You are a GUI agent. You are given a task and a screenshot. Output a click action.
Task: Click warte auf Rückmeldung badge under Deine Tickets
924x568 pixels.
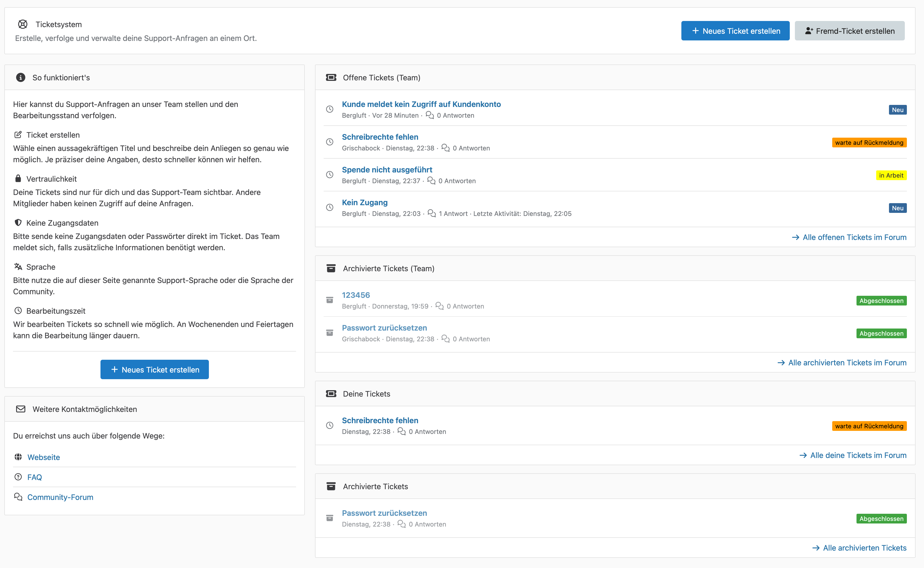869,426
